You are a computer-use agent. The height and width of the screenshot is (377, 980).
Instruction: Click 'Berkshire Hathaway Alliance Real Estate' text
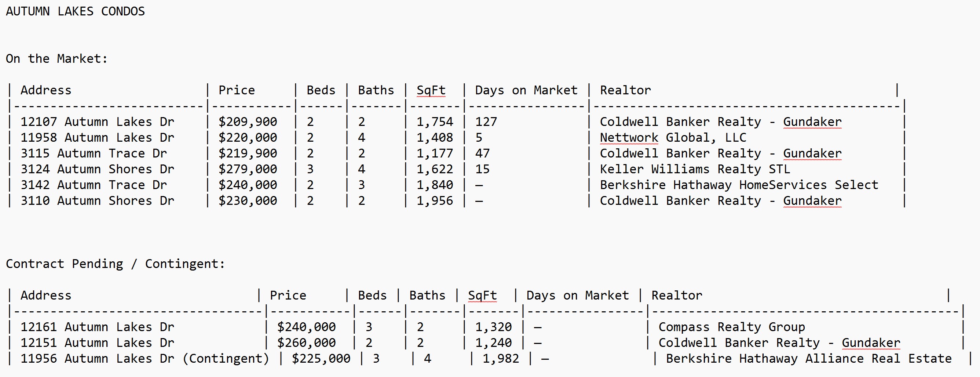tap(808, 359)
